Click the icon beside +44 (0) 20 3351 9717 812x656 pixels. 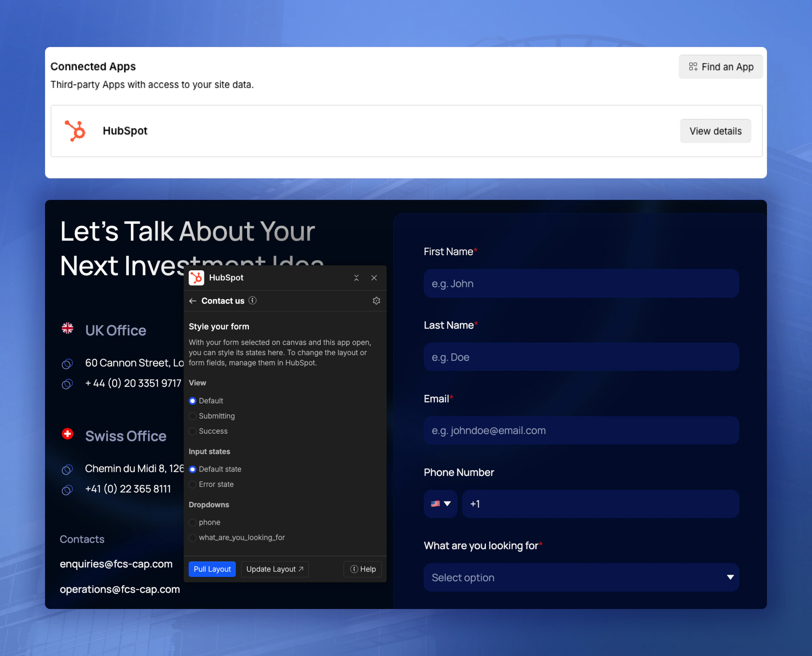pyautogui.click(x=67, y=383)
